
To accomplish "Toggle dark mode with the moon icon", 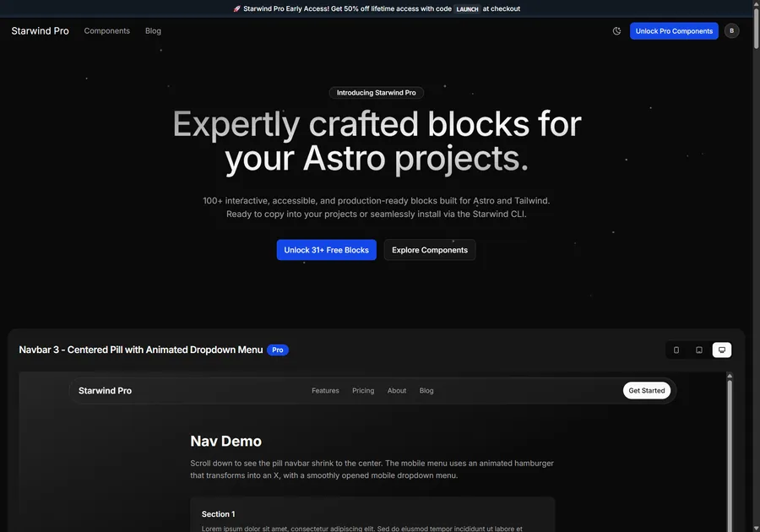I will pos(616,30).
